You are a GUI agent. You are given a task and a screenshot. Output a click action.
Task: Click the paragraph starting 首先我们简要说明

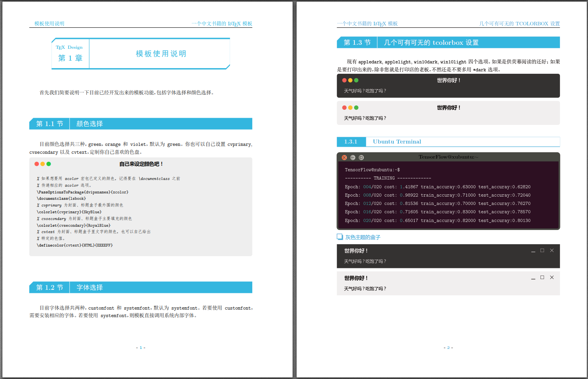(x=127, y=92)
